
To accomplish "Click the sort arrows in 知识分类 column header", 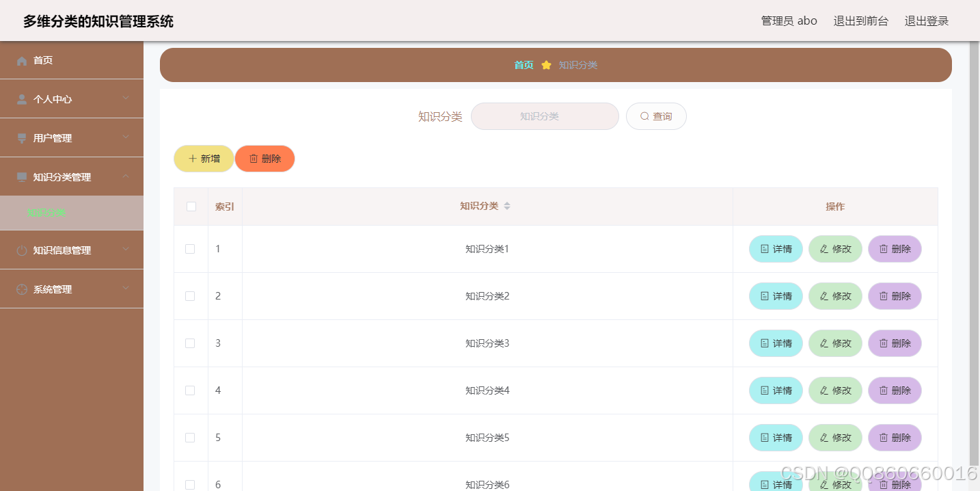I will pyautogui.click(x=507, y=207).
